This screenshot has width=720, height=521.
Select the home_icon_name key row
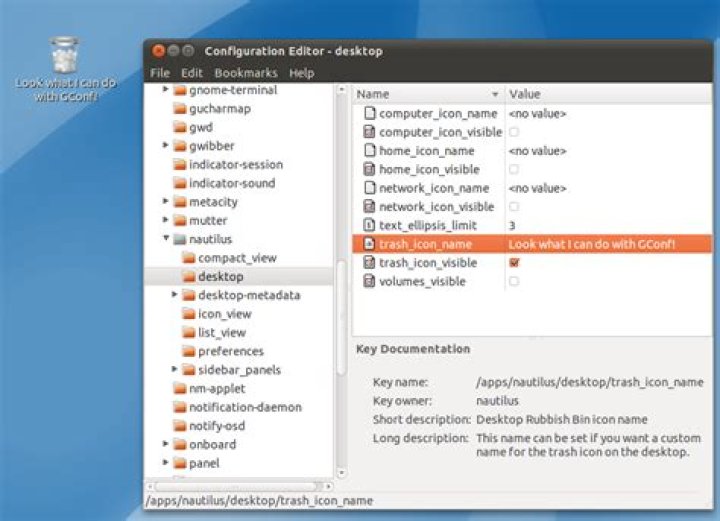(532, 151)
